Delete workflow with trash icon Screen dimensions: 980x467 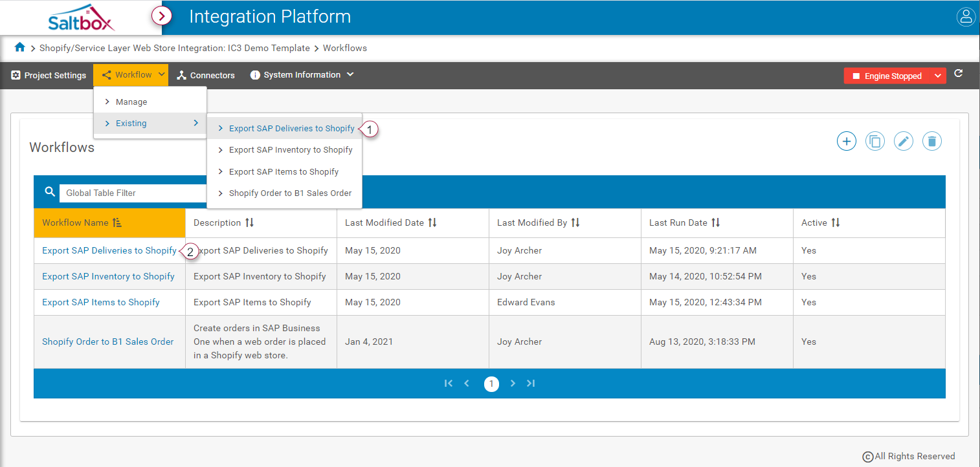pyautogui.click(x=932, y=141)
